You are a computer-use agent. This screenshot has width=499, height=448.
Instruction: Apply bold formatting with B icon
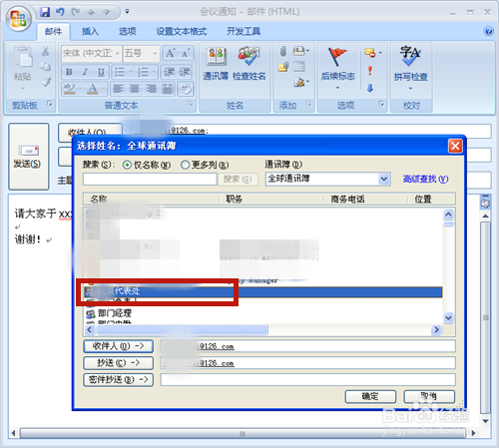pos(69,72)
